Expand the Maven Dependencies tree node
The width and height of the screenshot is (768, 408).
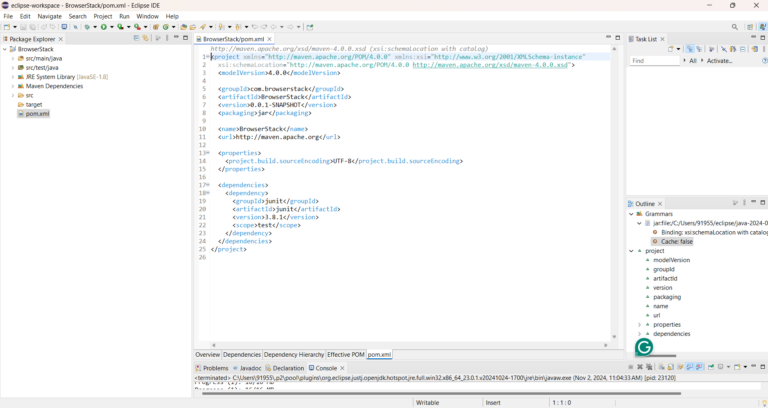13,86
